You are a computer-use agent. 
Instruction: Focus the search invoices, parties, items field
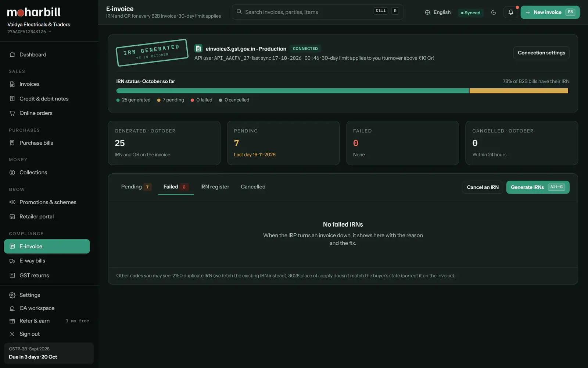(x=318, y=12)
